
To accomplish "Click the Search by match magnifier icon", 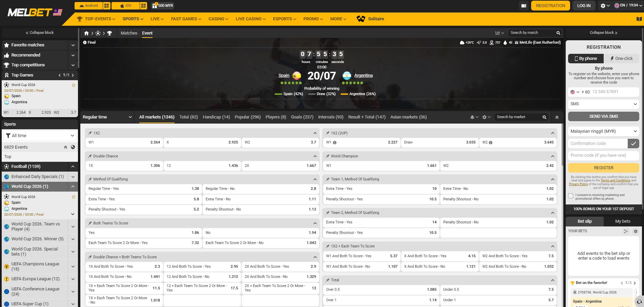I will coord(558,33).
